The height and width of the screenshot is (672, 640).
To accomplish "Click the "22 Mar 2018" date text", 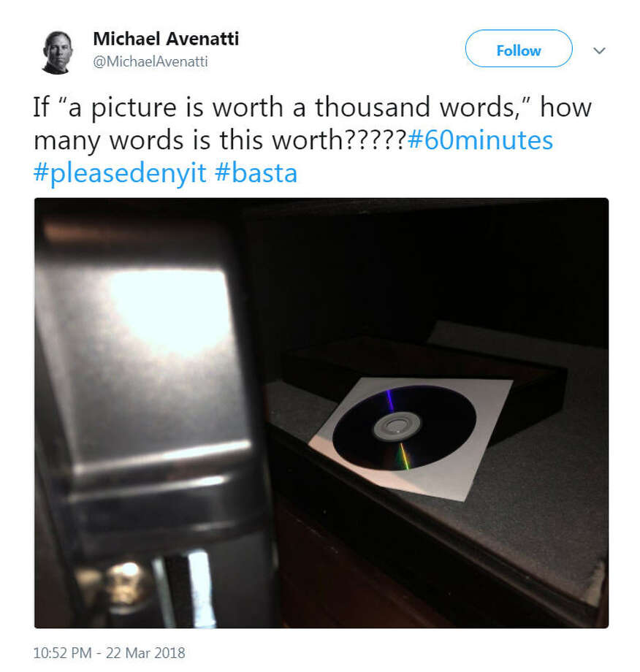I will tap(145, 653).
